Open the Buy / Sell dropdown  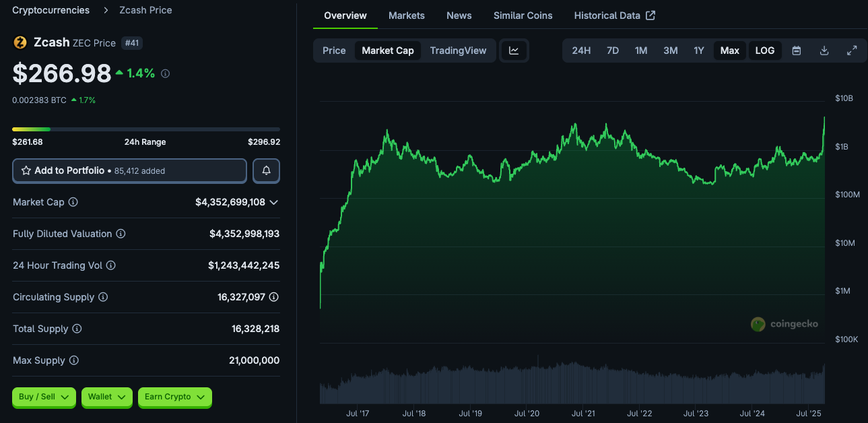[x=44, y=397]
